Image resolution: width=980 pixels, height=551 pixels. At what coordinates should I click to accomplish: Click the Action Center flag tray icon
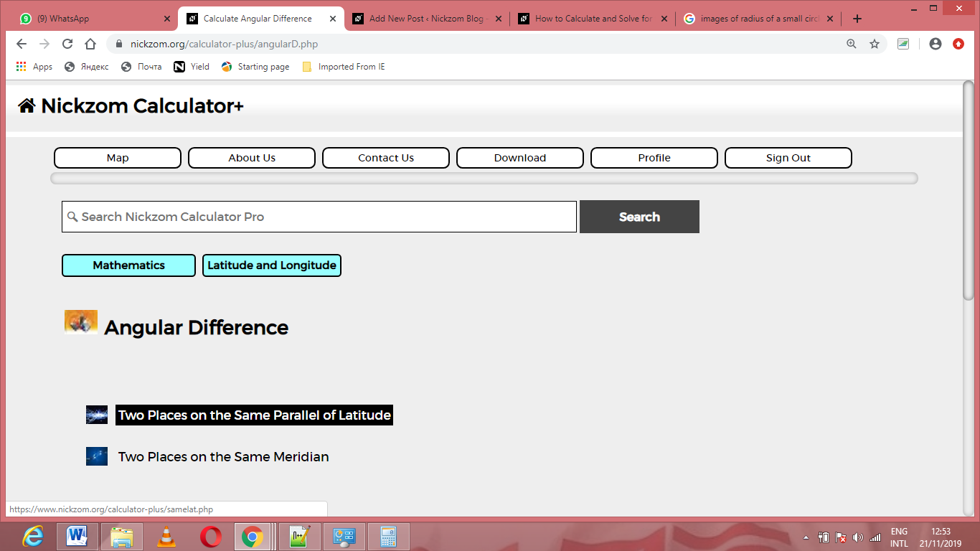click(841, 537)
